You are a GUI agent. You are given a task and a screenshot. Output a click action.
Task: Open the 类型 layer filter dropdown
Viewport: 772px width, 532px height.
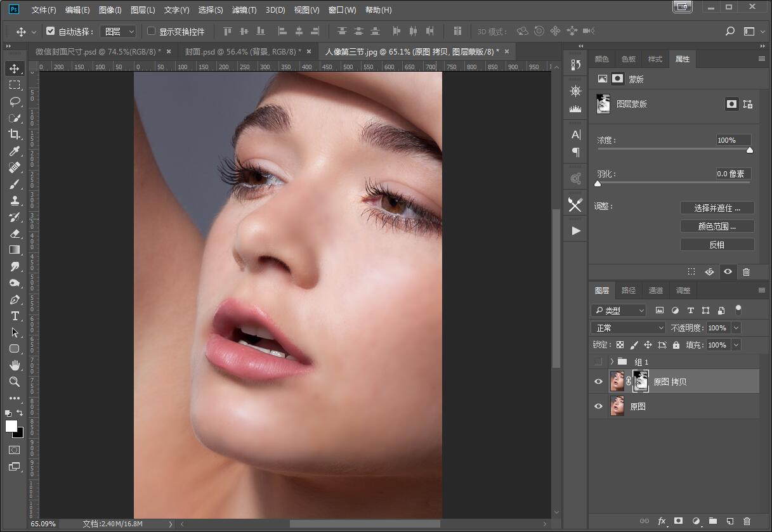tap(618, 311)
